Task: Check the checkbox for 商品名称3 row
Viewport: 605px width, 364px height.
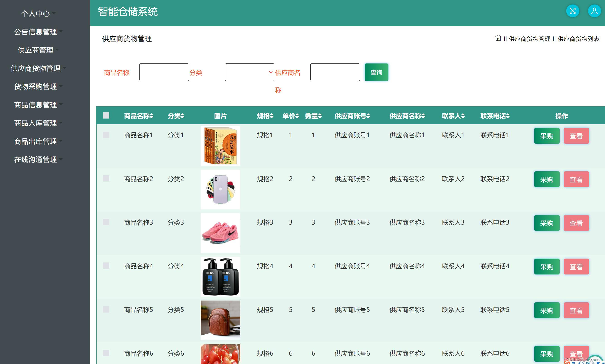Action: coord(106,222)
